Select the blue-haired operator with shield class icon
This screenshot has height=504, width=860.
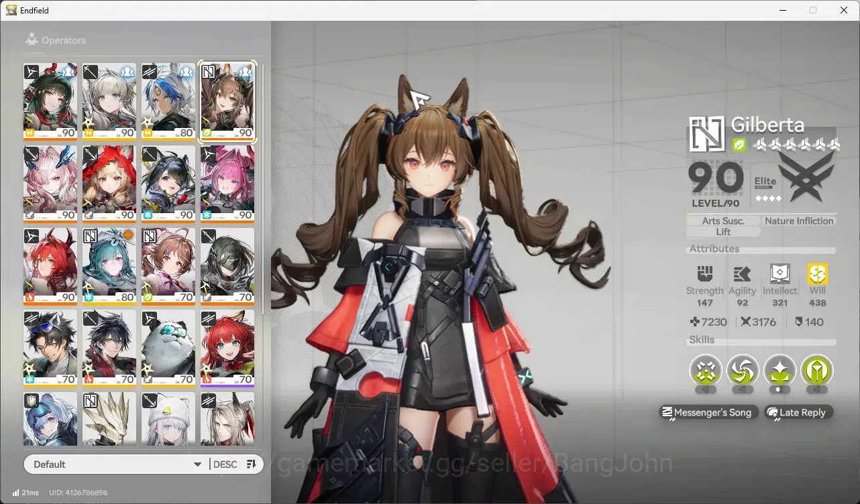(50, 419)
